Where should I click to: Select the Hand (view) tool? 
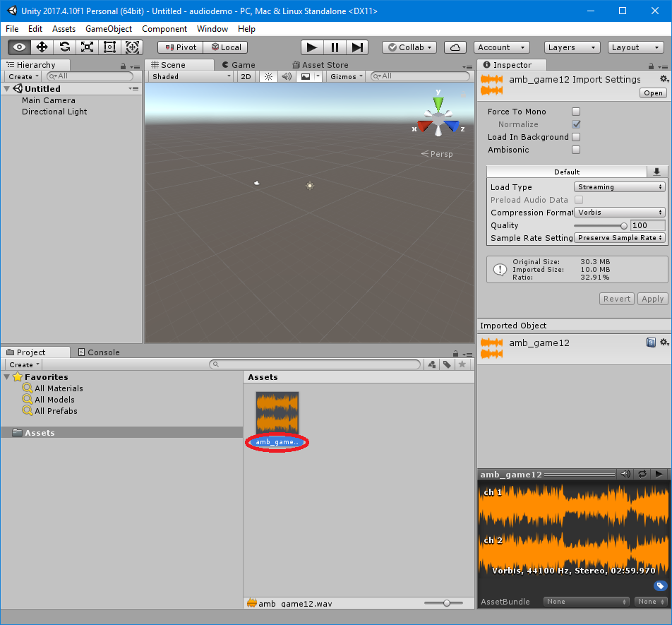tap(19, 47)
